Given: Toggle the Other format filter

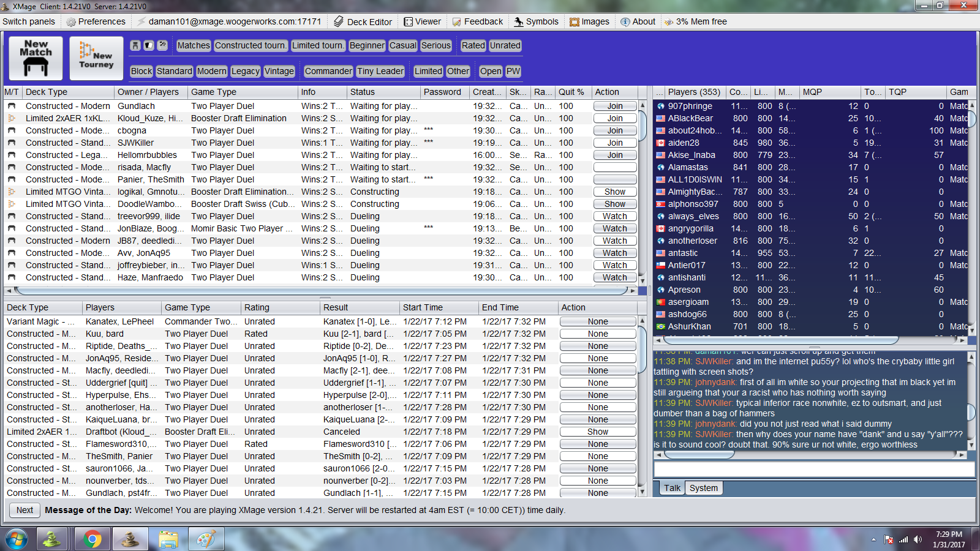Looking at the screenshot, I should click(458, 71).
